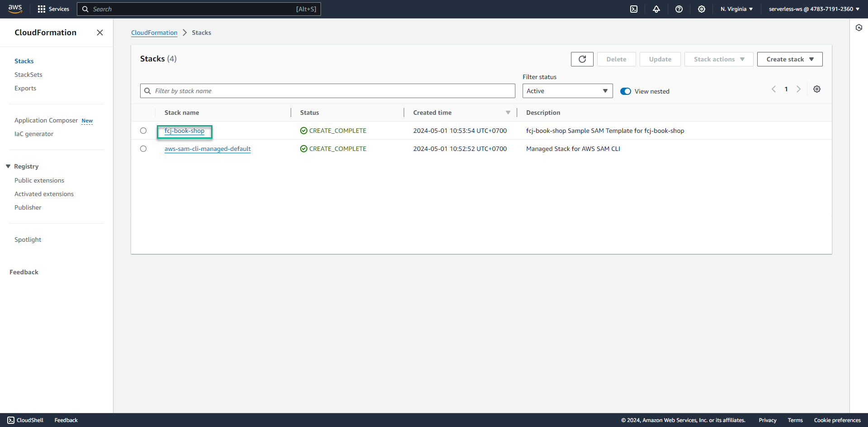This screenshot has width=868, height=427.
Task: Go to next page of stacks
Action: click(799, 89)
